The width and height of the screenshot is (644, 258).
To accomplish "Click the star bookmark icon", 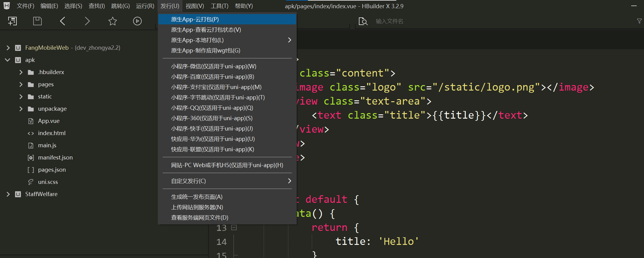I will point(112,21).
